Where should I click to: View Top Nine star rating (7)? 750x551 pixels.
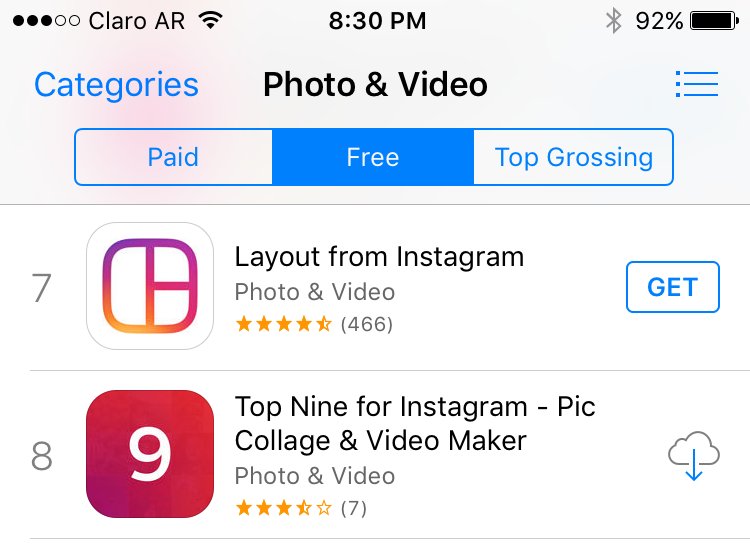point(301,508)
